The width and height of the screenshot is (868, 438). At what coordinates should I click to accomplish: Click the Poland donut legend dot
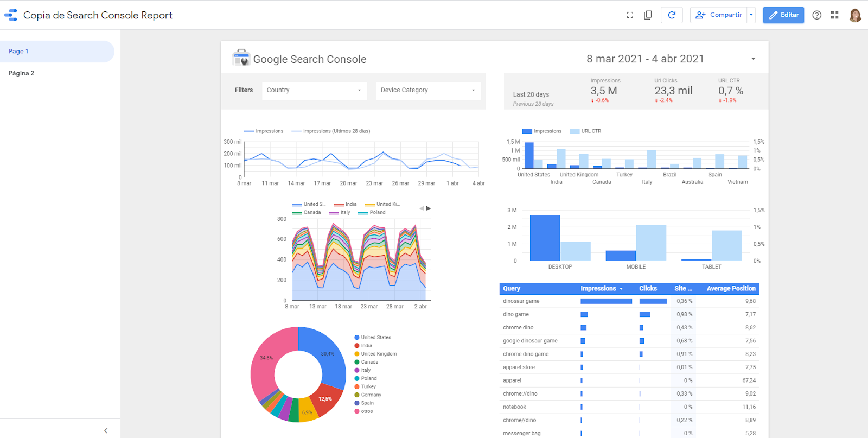tap(357, 378)
